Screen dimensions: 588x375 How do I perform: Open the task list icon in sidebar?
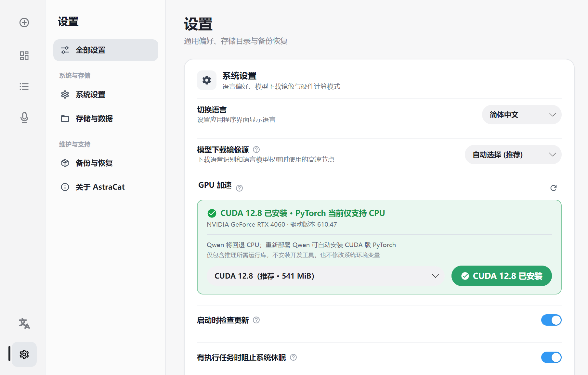pos(24,86)
